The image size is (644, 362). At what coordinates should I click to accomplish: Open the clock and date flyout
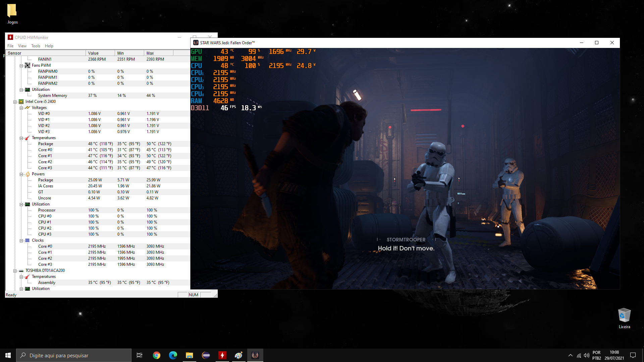tap(614, 355)
